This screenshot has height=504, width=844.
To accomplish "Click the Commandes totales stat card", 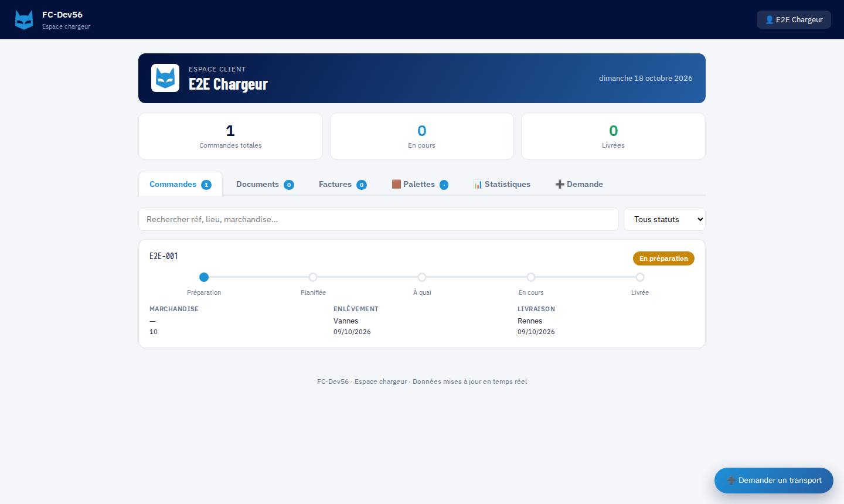I will (230, 136).
